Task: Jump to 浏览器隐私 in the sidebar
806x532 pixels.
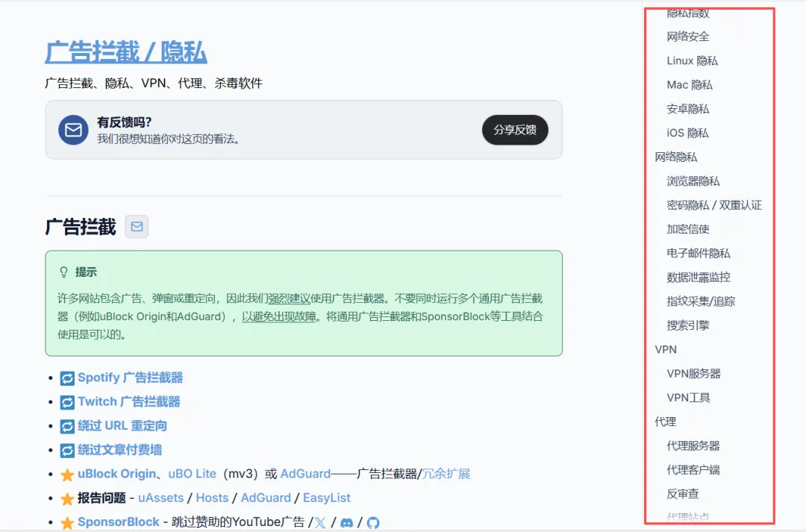Action: 693,181
